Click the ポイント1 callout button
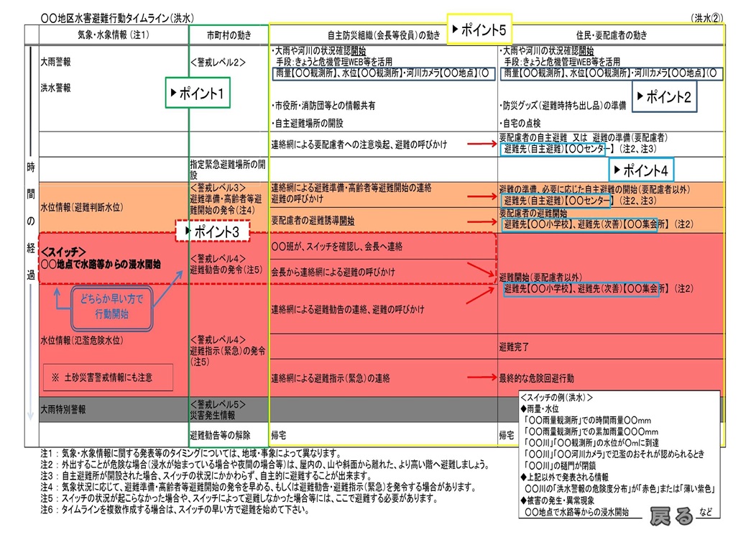756x535 pixels. pos(198,93)
